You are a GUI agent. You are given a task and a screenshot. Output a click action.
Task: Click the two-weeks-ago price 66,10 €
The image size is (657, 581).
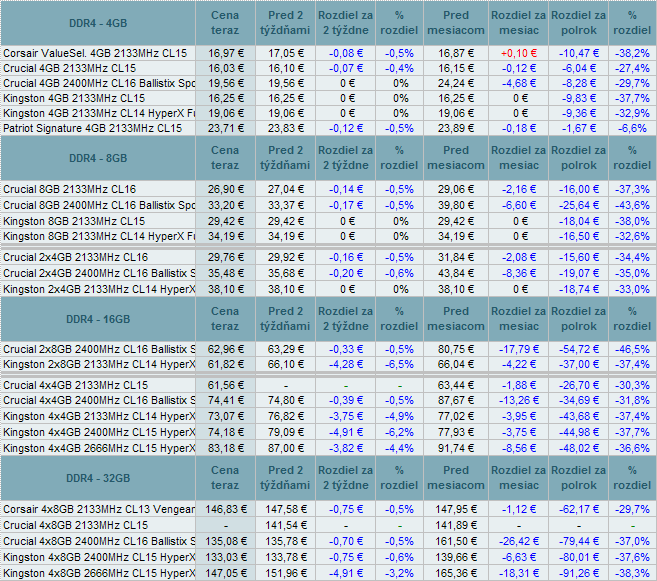286,364
